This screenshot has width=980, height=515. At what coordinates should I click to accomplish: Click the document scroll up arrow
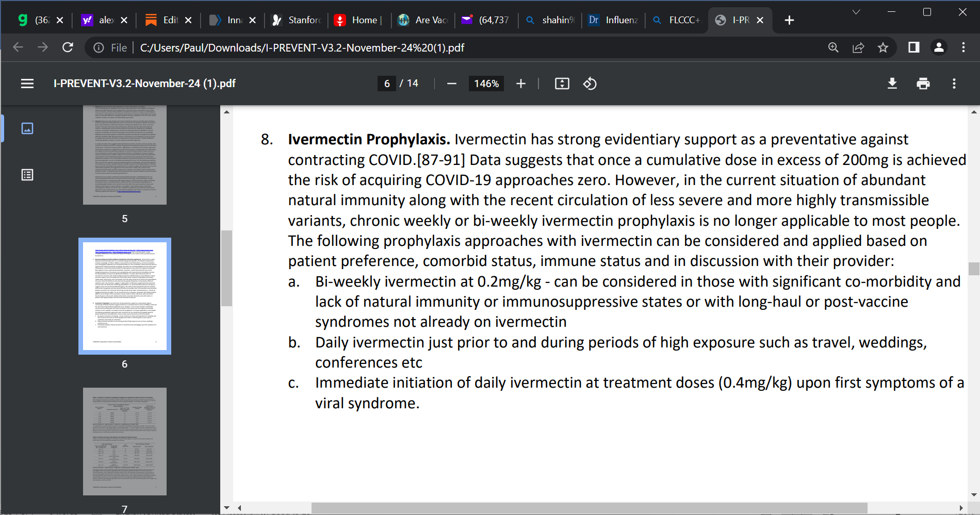click(x=974, y=111)
